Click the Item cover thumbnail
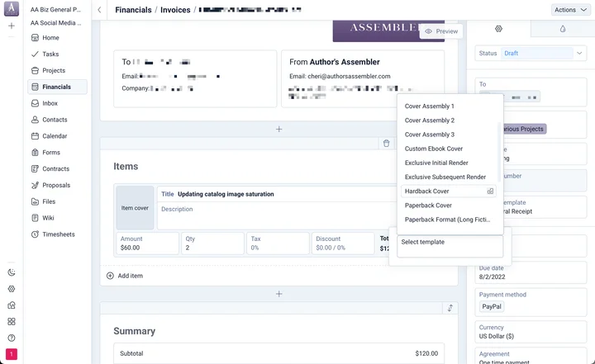 click(x=135, y=208)
